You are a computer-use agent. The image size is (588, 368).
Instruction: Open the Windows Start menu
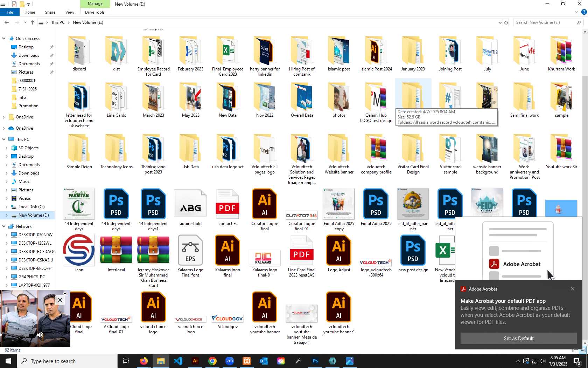click(x=8, y=361)
